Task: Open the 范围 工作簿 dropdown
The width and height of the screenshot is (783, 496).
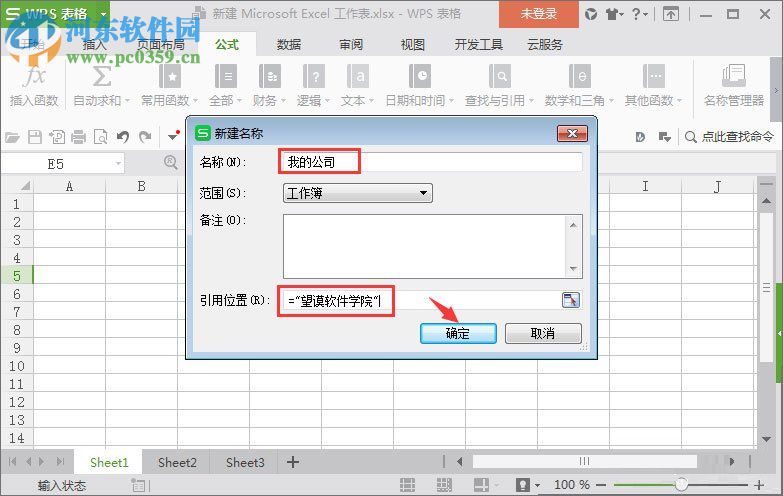Action: pyautogui.click(x=358, y=193)
